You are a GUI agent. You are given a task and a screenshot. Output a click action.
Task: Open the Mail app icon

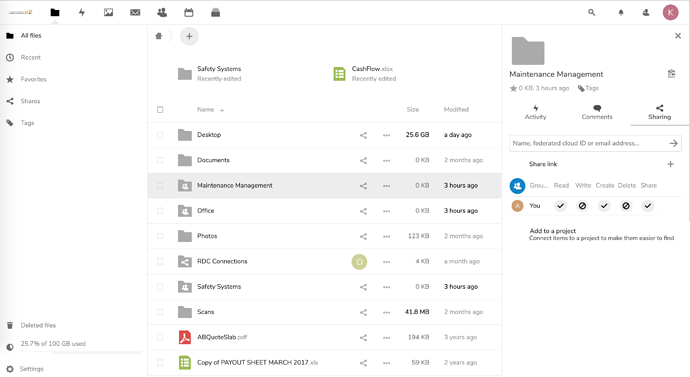[135, 12]
